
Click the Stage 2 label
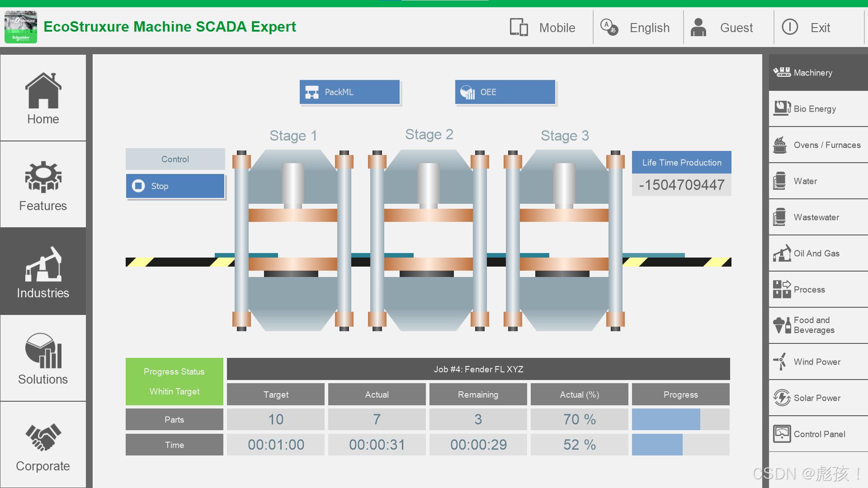click(429, 135)
